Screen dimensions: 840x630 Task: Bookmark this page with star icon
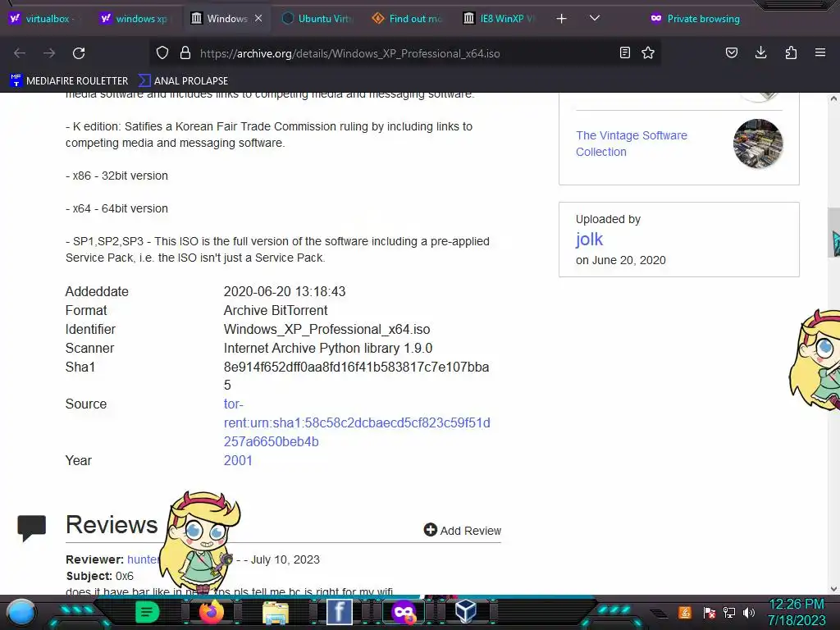pyautogui.click(x=648, y=52)
